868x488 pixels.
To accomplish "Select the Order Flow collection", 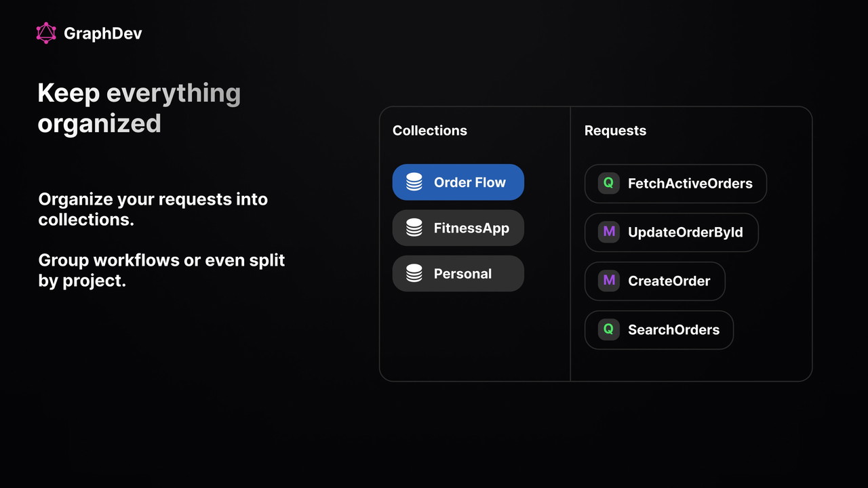I will coord(458,182).
